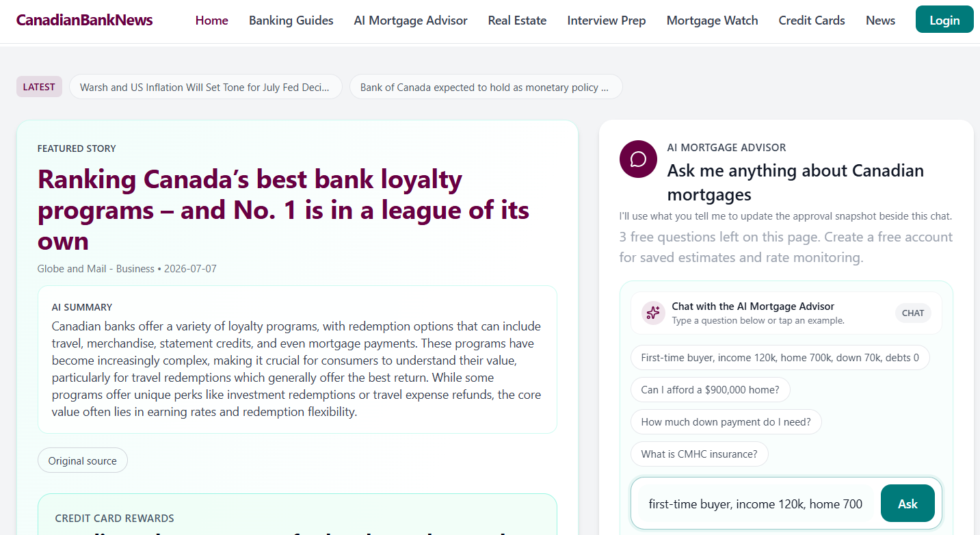The width and height of the screenshot is (980, 535).
Task: Open the Warsh and US Inflation headline
Action: tap(206, 87)
